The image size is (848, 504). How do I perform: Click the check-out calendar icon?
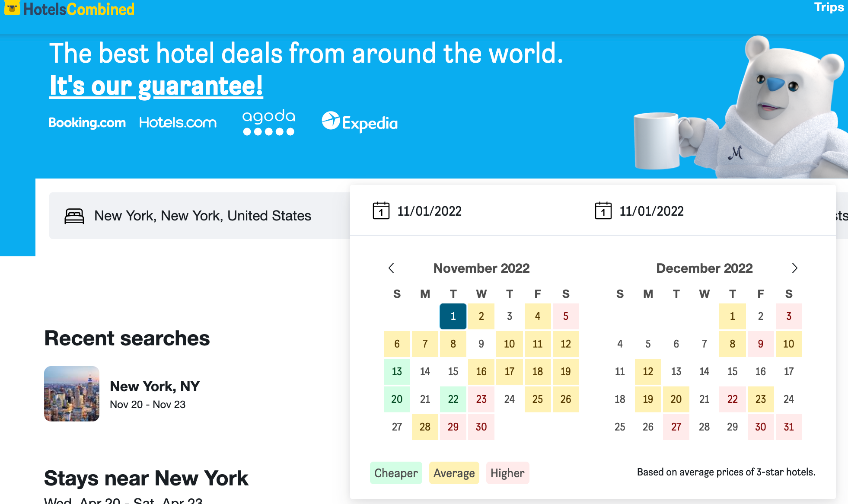click(603, 211)
